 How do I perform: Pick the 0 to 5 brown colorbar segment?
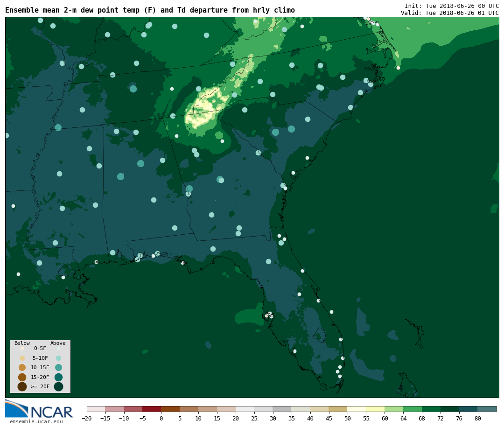pos(170,409)
